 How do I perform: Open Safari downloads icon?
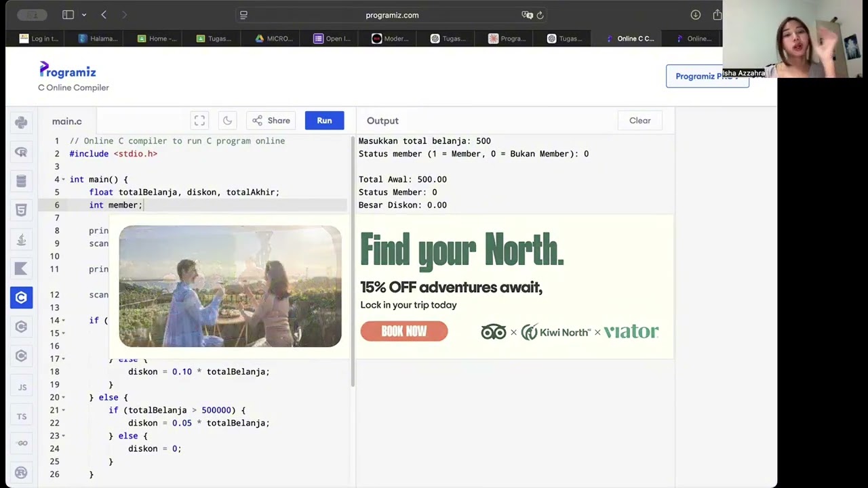[x=696, y=15]
